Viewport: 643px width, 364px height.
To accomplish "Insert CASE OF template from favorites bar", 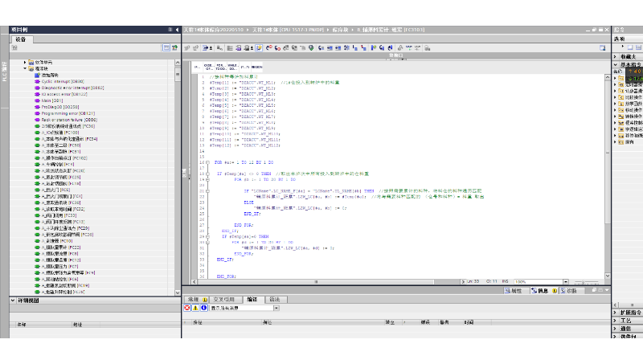I will pos(209,67).
